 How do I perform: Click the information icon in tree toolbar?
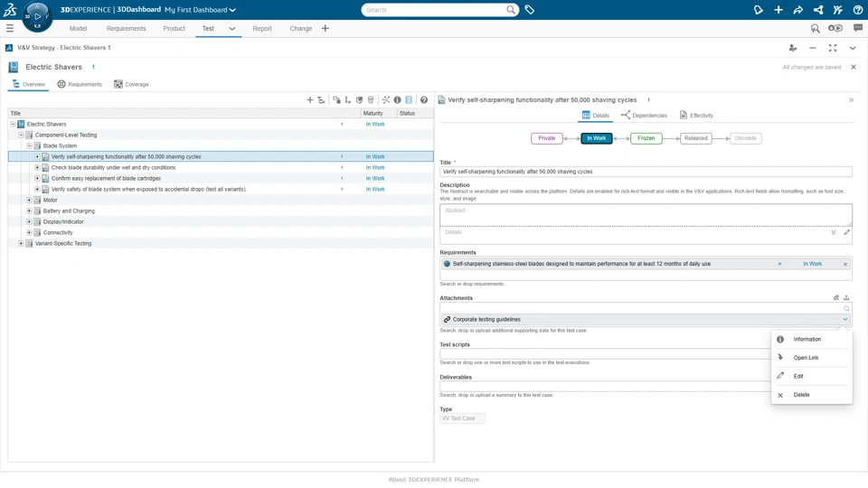398,100
